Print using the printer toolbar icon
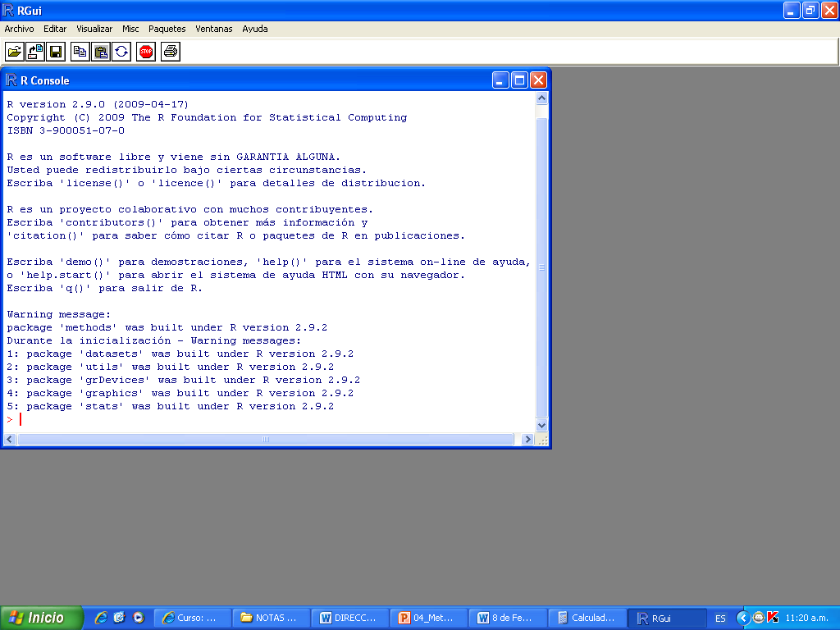This screenshot has height=630, width=840. pyautogui.click(x=171, y=52)
